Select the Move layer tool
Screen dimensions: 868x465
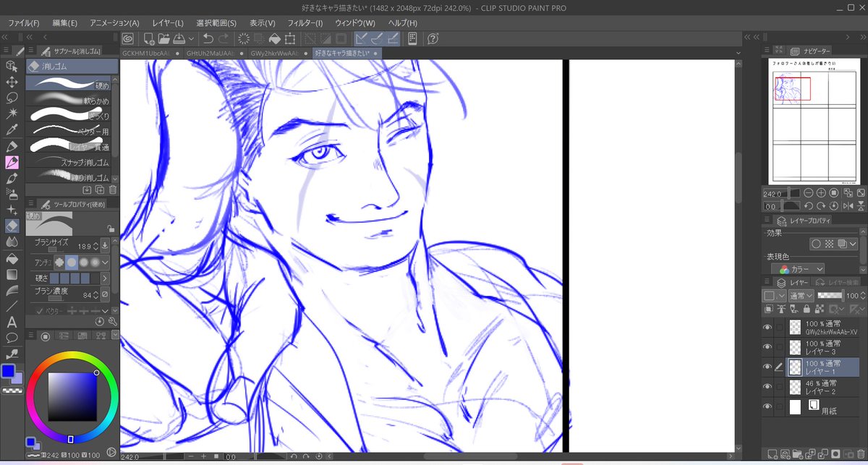point(12,82)
